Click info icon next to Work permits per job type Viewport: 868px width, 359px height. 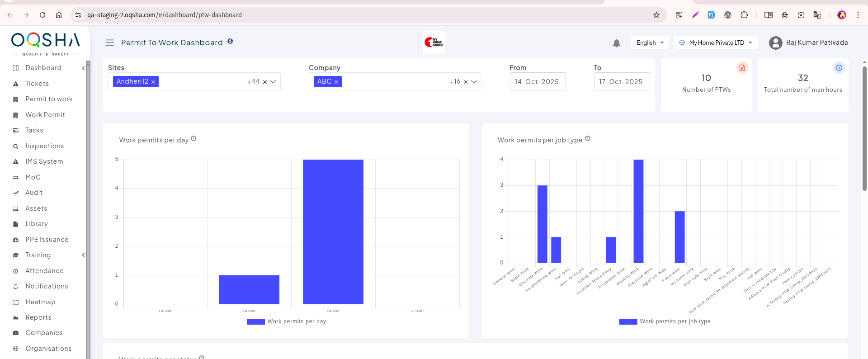[588, 139]
